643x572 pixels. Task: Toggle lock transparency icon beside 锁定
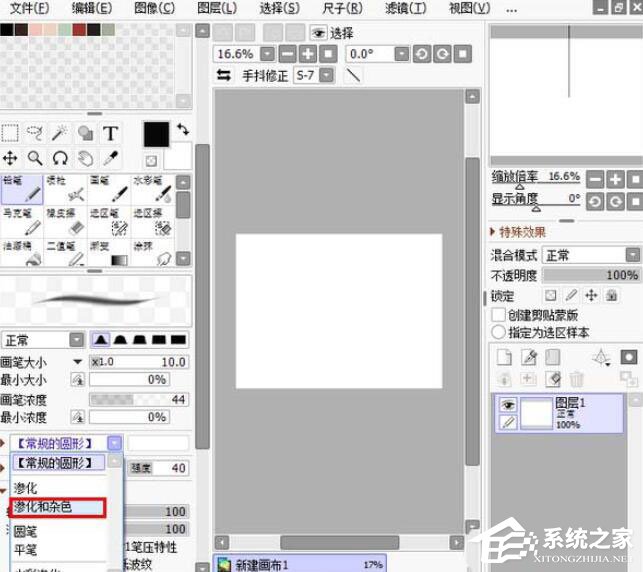pos(550,295)
